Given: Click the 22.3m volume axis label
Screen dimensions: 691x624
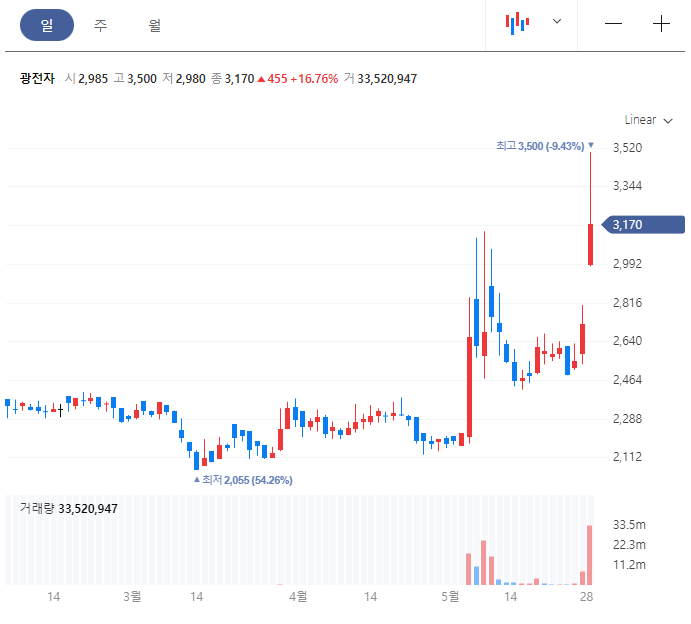Looking at the screenshot, I should [629, 545].
